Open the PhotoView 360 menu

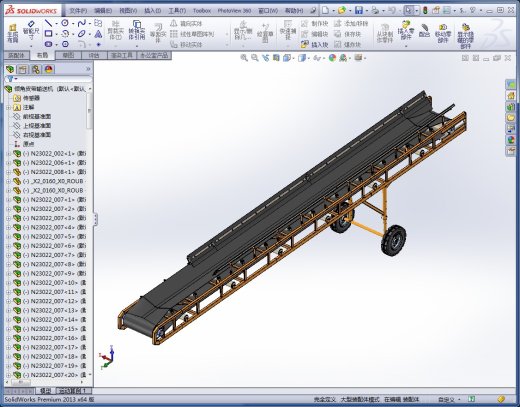pos(234,11)
